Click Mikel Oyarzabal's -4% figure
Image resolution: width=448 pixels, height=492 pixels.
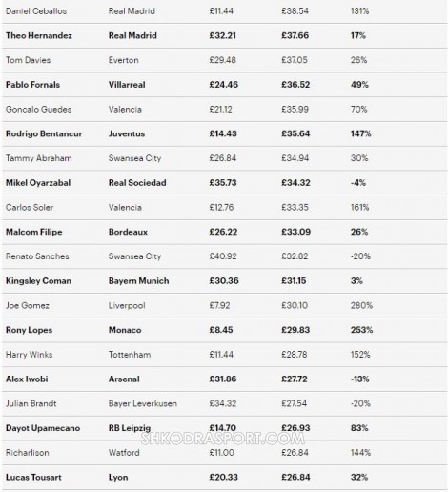pos(358,183)
